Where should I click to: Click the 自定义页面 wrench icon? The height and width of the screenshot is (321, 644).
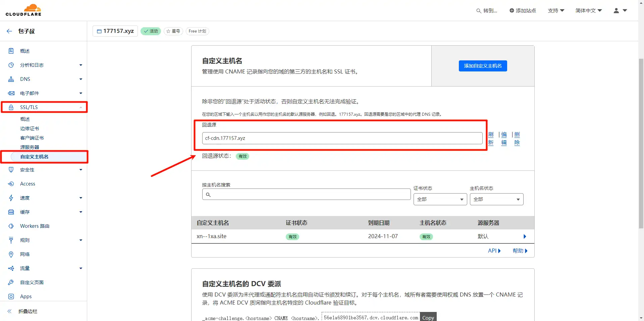11,282
